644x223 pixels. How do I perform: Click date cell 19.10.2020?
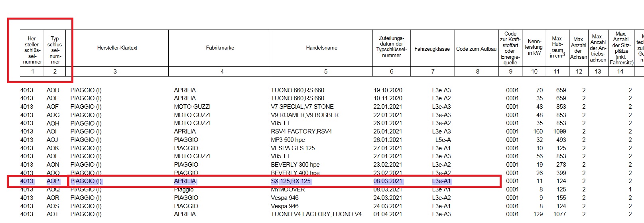[388, 90]
